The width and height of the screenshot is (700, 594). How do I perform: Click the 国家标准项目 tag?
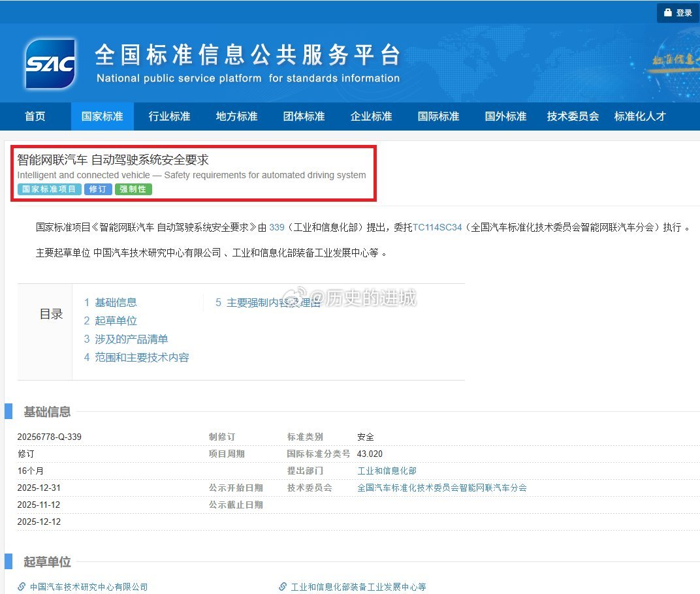tap(50, 189)
